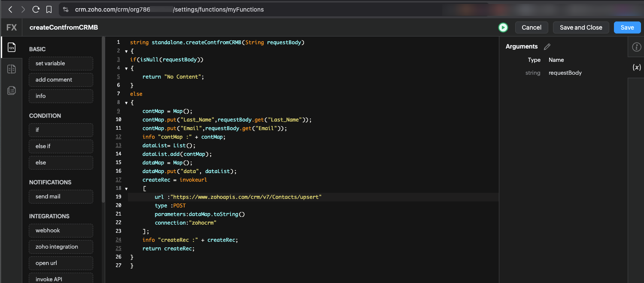The height and width of the screenshot is (283, 644).
Task: Collapse code fold arrow at line 2
Action: (x=126, y=51)
